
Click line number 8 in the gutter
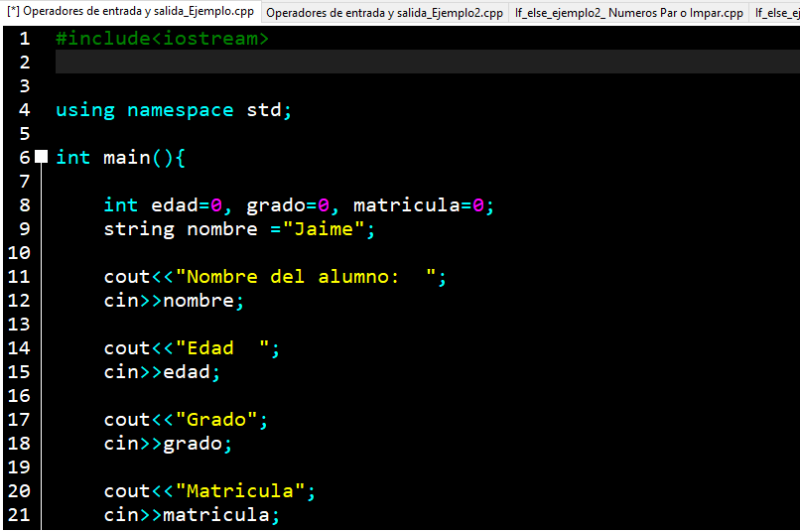click(x=24, y=205)
